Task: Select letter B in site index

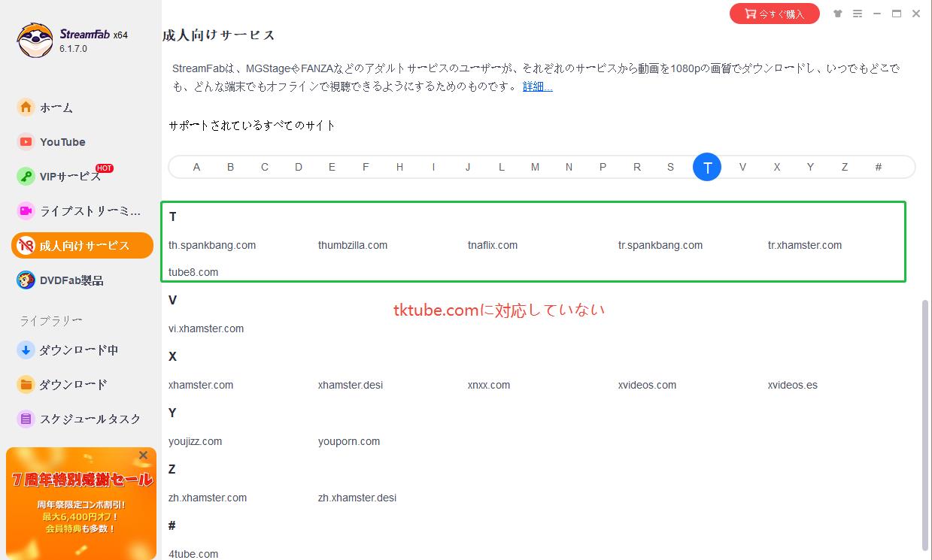Action: (x=231, y=167)
